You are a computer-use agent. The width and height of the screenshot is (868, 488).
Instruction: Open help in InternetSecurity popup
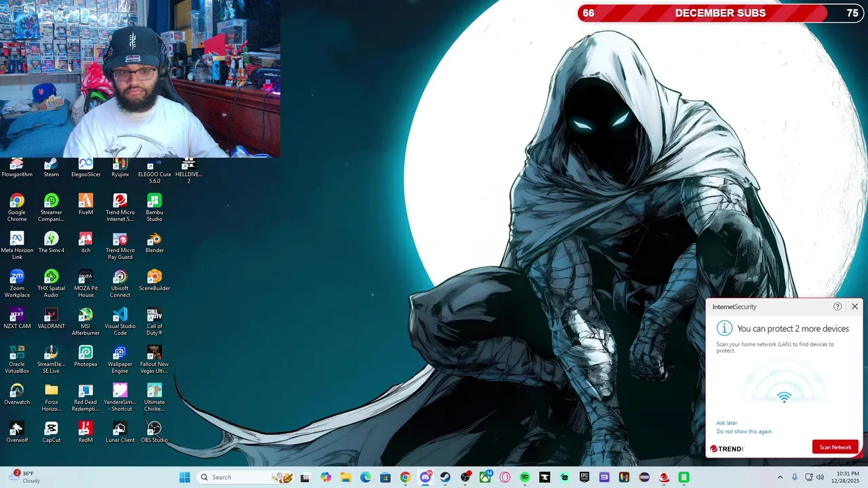pos(837,306)
